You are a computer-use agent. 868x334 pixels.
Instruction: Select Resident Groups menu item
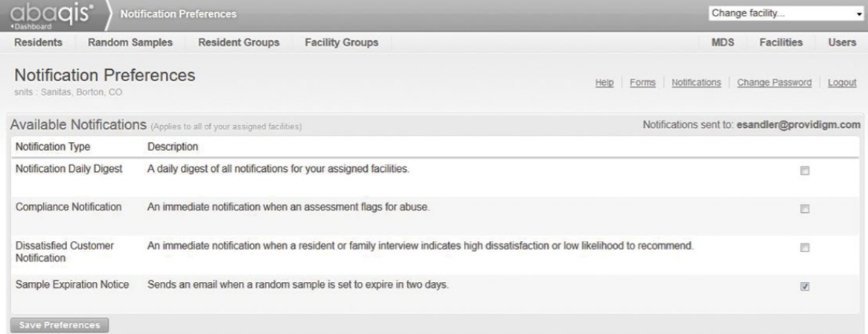239,43
